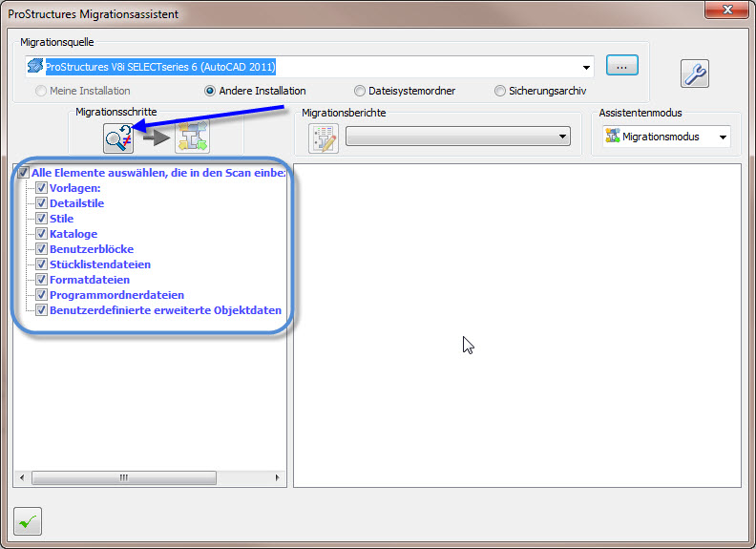Toggle the Formatdateien checkbox

41,280
